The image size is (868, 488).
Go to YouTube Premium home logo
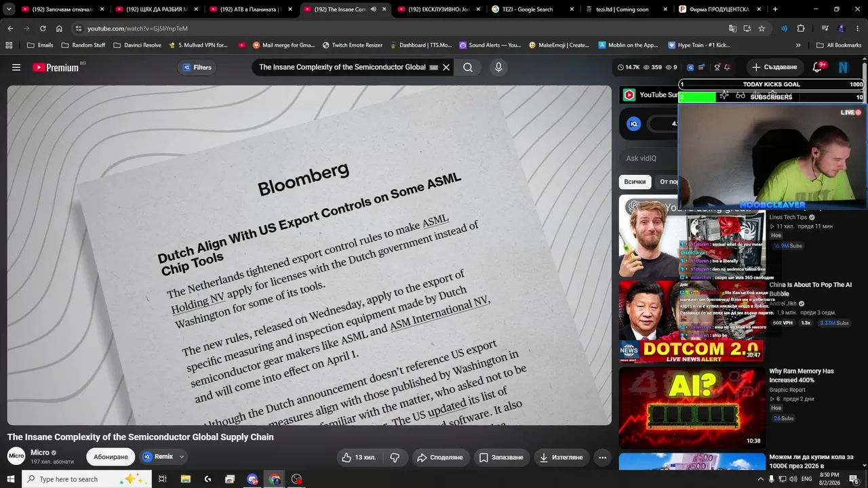click(56, 67)
